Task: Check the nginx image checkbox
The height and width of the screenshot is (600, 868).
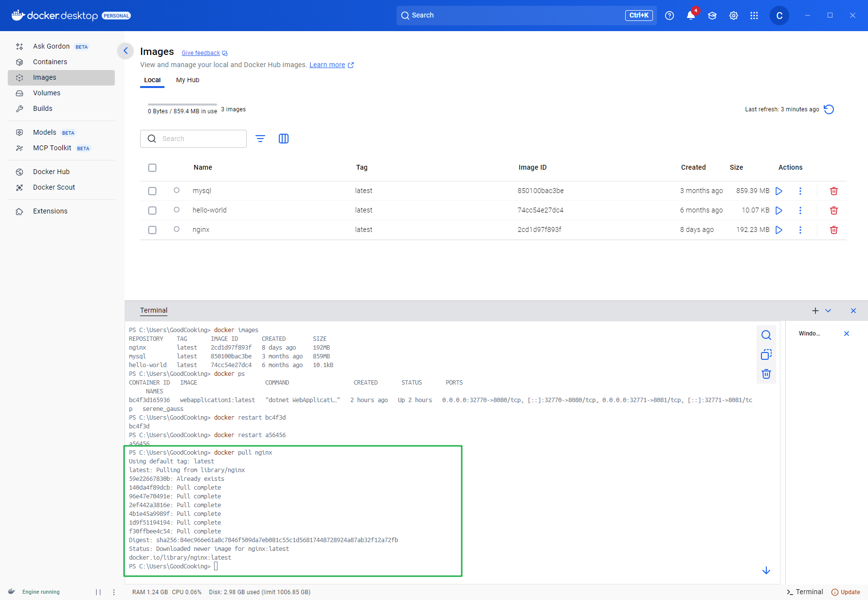Action: (152, 230)
